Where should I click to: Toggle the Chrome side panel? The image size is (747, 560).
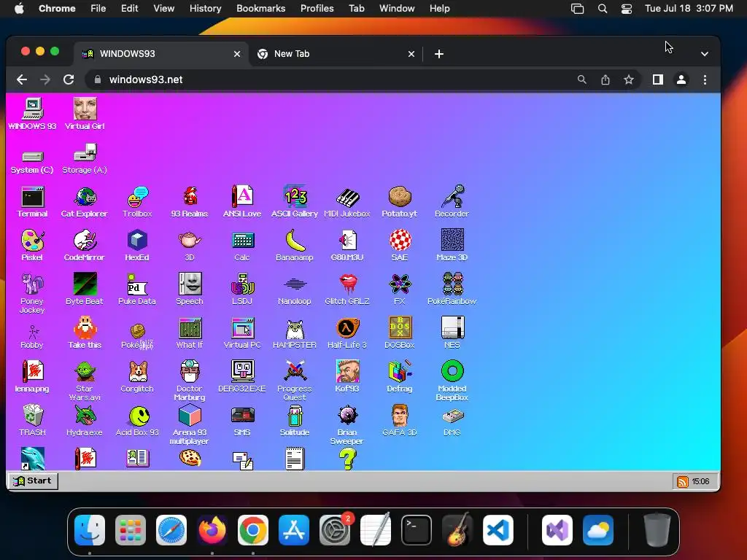657,79
